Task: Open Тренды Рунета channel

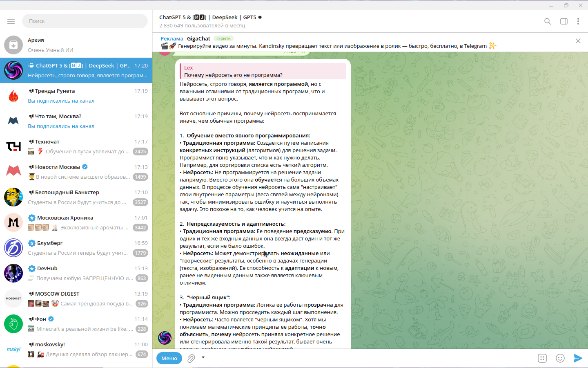Action: point(76,96)
